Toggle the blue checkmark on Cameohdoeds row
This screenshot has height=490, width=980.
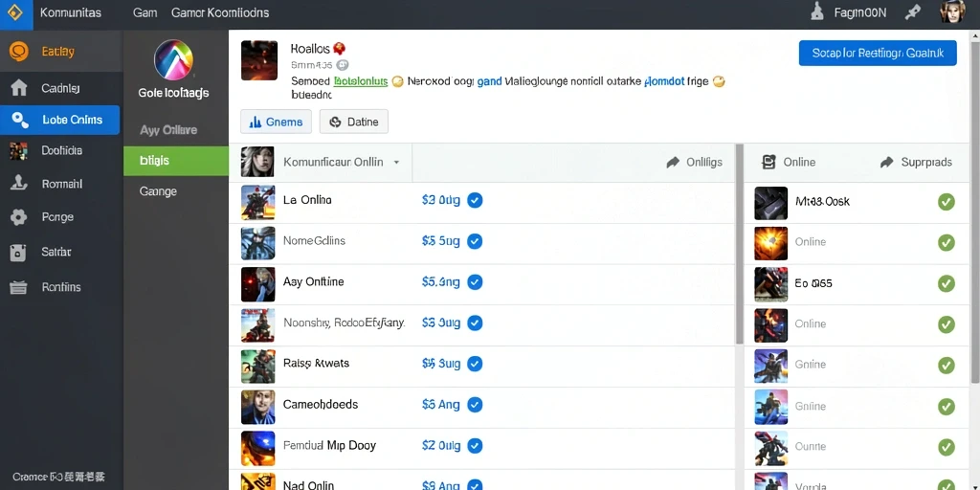[x=475, y=405]
